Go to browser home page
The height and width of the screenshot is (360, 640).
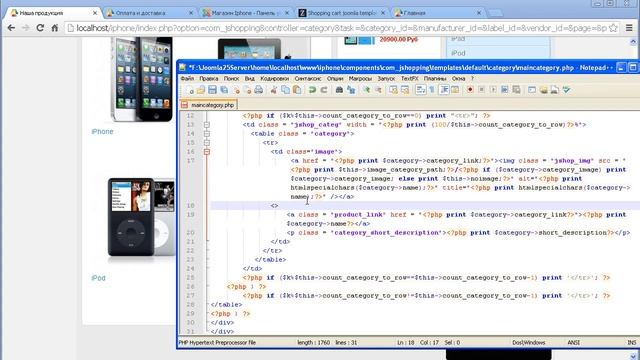tap(55, 28)
